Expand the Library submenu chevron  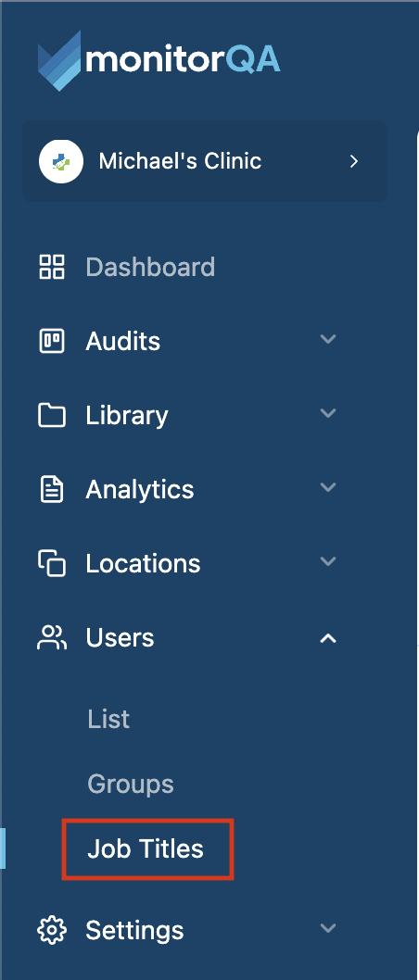(328, 413)
